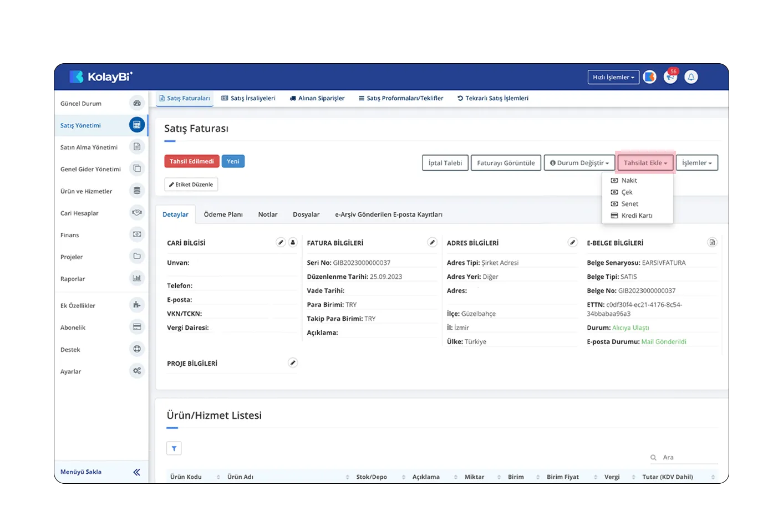Image resolution: width=783 pixels, height=532 pixels.
Task: Sort by Tutar (KDV Dahil) column arrows
Action: (713, 477)
